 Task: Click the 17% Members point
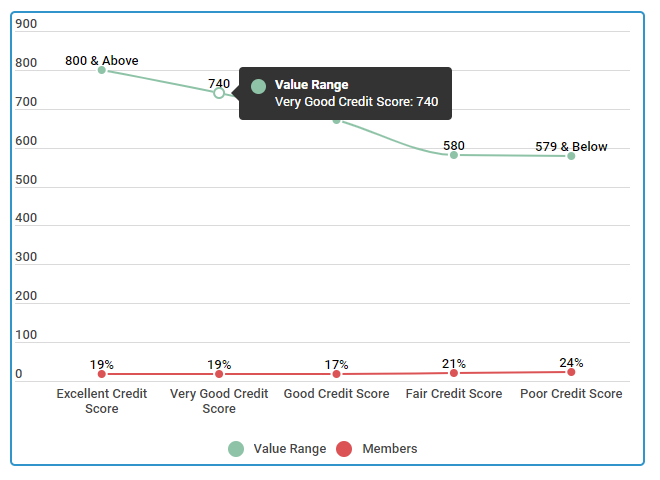pos(336,374)
